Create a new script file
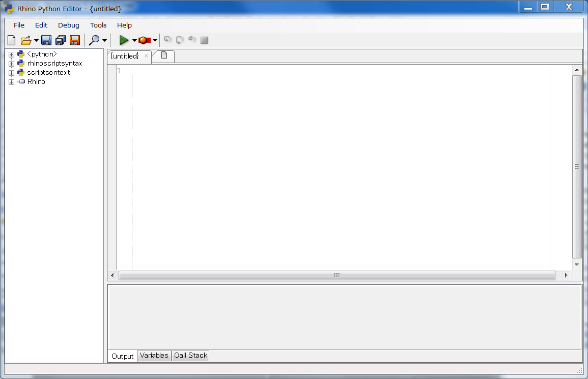This screenshot has height=379, width=588. tap(11, 40)
